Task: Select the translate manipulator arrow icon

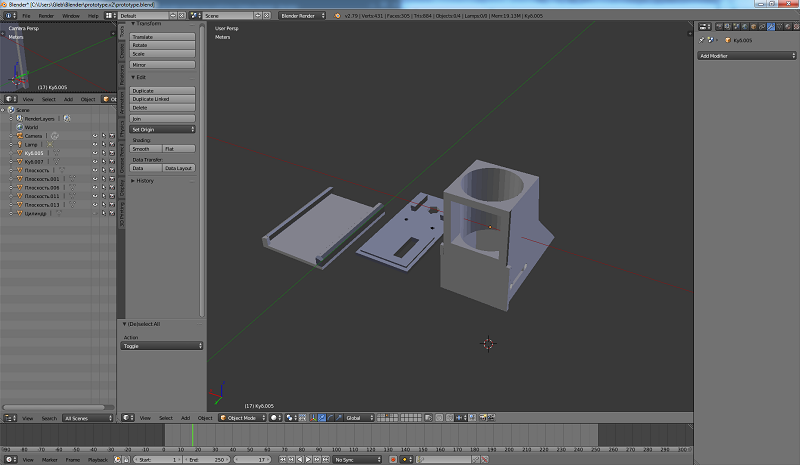Action: click(x=322, y=418)
